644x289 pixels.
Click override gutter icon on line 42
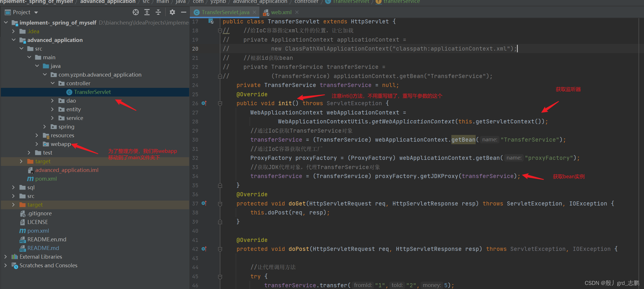204,249
